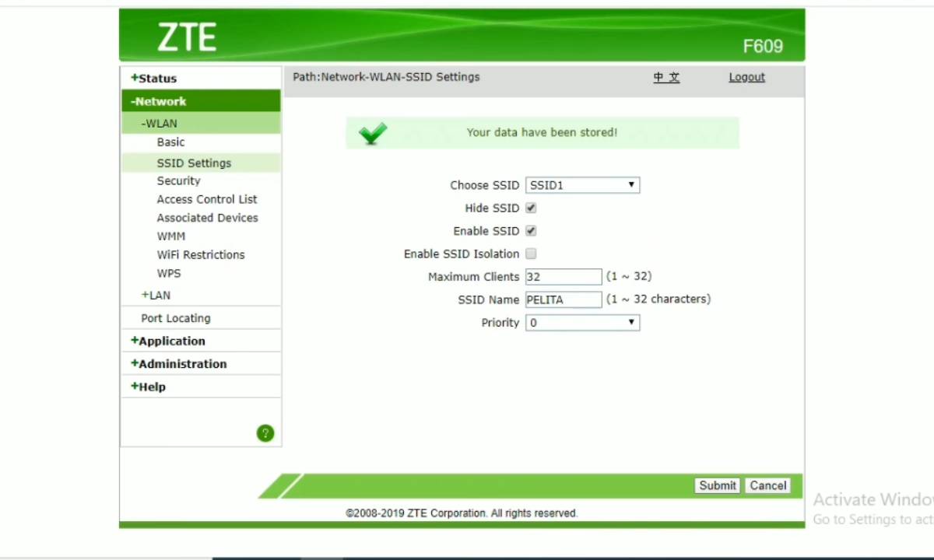
Task: Open the Basic WLAN page
Action: (170, 142)
